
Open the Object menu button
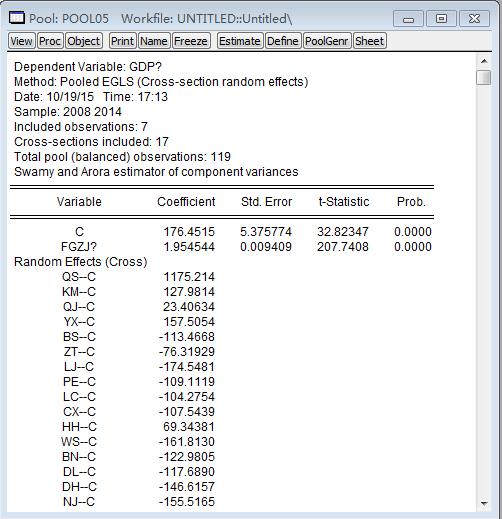tap(84, 41)
